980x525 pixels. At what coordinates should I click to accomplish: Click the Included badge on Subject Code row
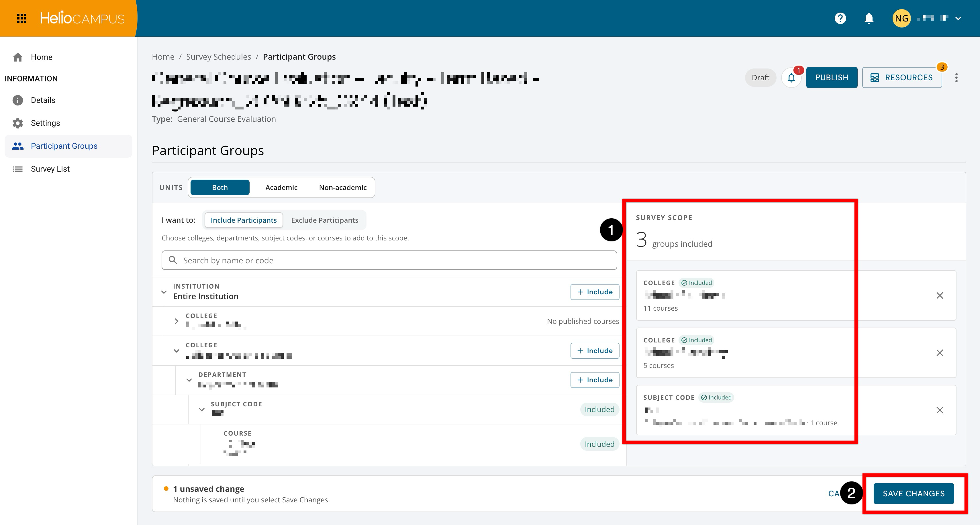(x=599, y=409)
